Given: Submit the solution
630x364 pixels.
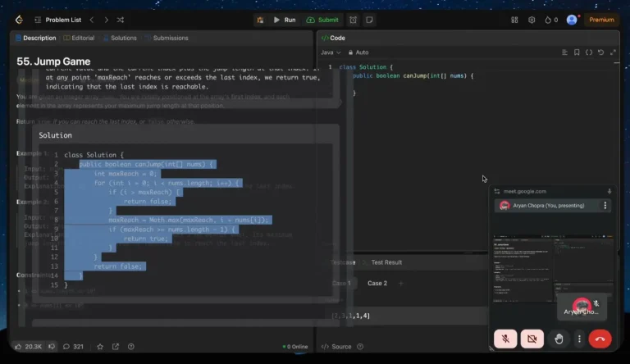Looking at the screenshot, I should [322, 20].
